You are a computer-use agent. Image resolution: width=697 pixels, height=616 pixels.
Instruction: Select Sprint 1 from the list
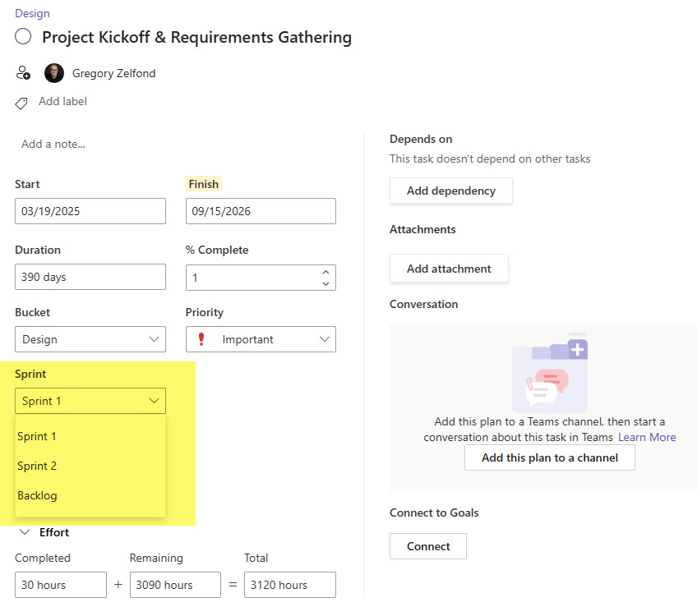(x=90, y=436)
